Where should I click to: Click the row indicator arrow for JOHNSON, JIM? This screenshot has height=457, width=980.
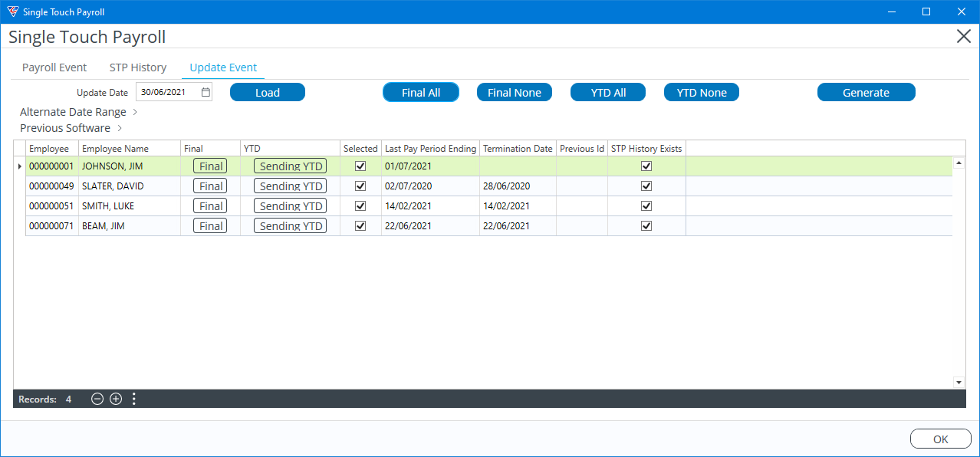point(19,166)
